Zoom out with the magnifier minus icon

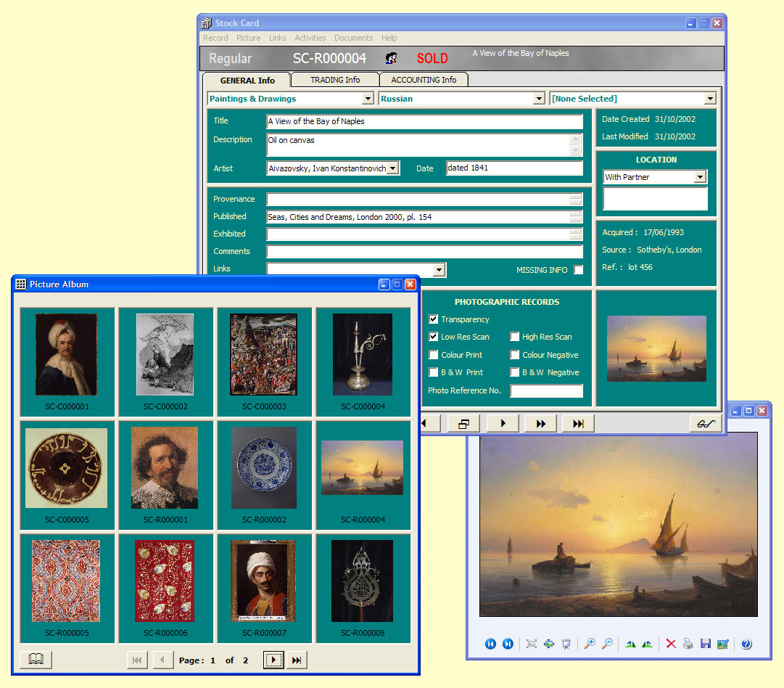coord(607,644)
